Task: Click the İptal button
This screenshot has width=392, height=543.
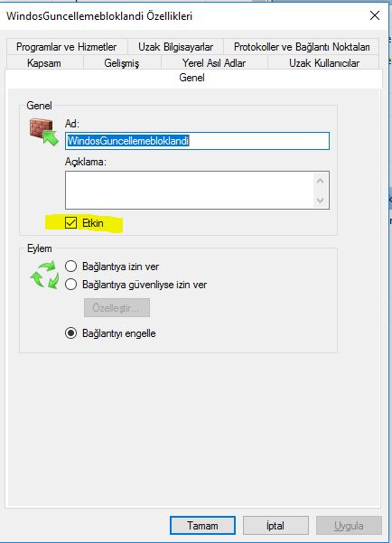Action: 275,526
